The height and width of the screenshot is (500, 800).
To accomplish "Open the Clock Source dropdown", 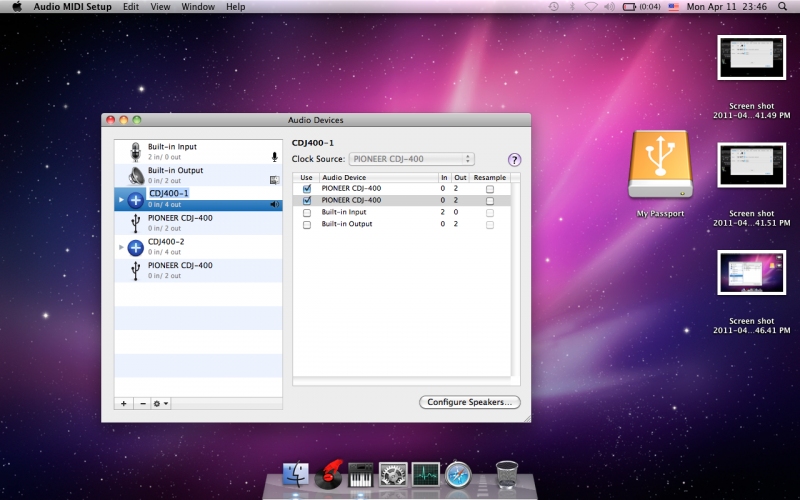I will [x=411, y=159].
